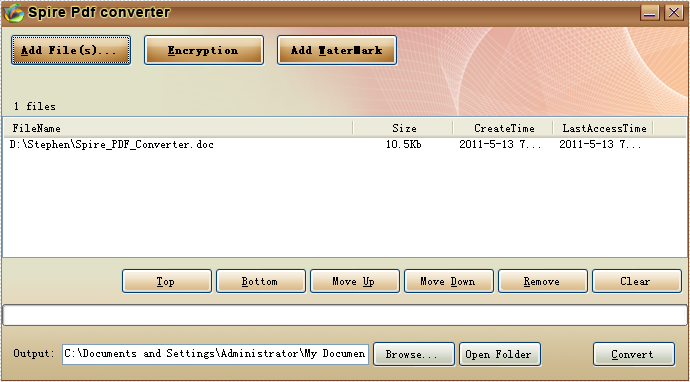Start conversion with the Convert button
Screen dimensions: 690x382
(634, 354)
